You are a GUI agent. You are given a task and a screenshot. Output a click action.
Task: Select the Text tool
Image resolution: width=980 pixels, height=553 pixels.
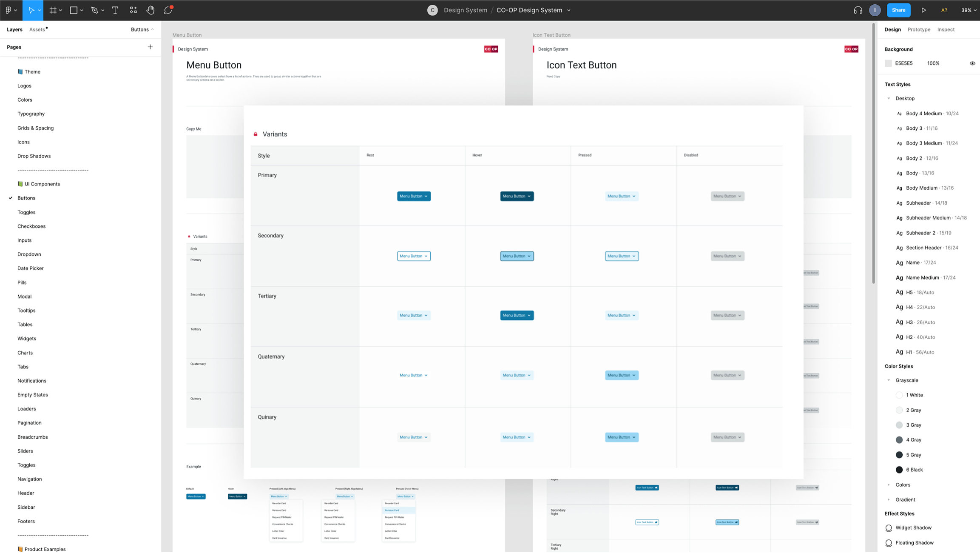[115, 10]
